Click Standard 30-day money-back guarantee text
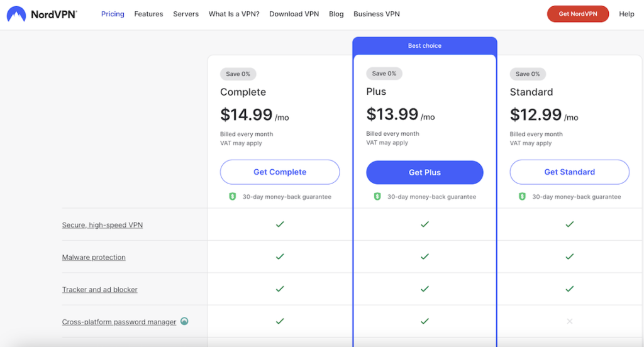The image size is (644, 347). point(577,197)
